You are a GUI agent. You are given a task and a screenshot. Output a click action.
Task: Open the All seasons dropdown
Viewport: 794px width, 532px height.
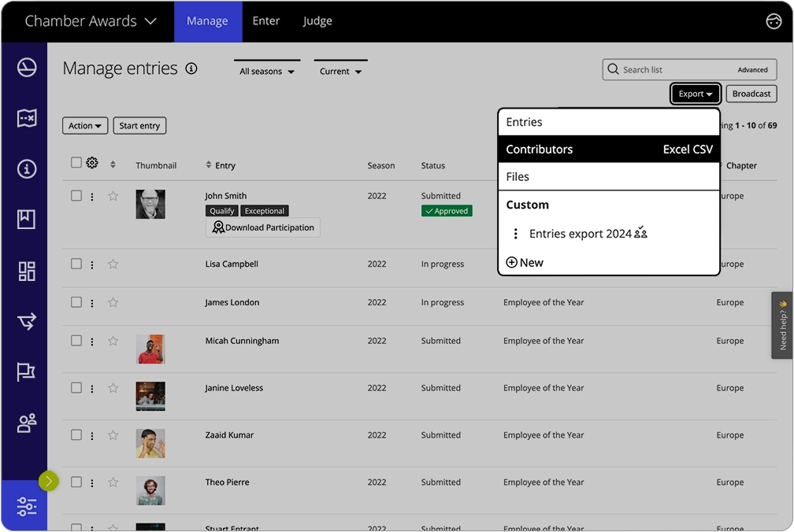(266, 71)
